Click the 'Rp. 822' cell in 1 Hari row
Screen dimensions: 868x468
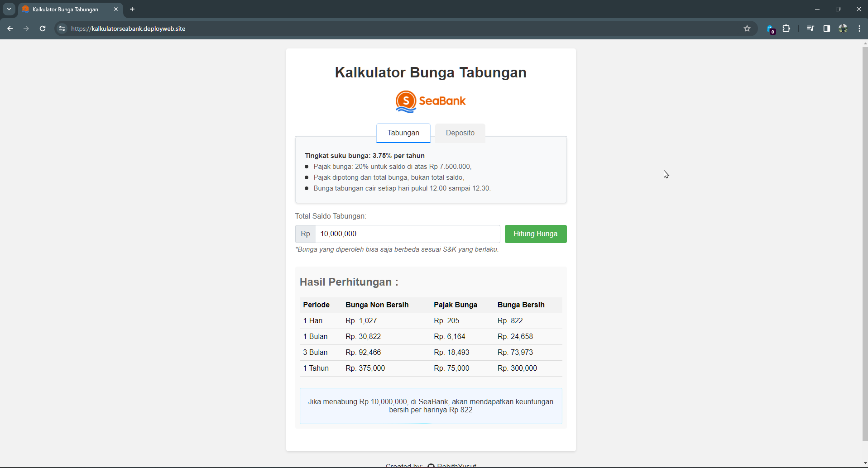point(510,321)
